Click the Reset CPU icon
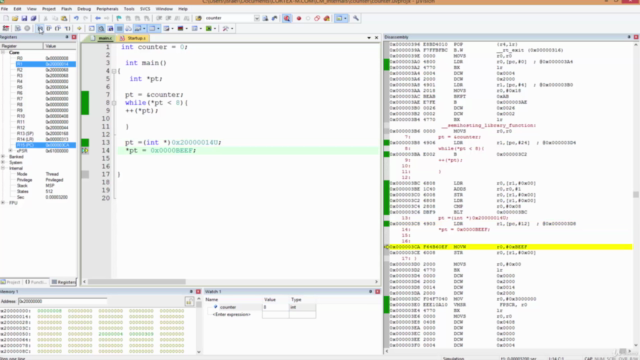 6,29
